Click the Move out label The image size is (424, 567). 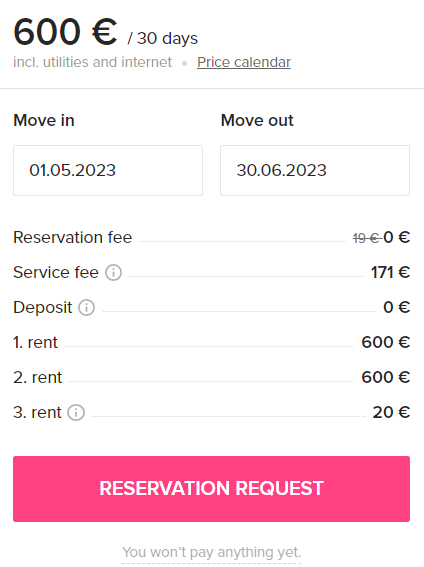tap(257, 120)
